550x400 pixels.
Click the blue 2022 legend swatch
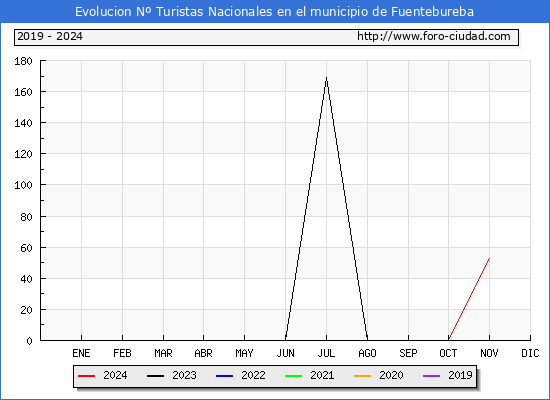[224, 376]
